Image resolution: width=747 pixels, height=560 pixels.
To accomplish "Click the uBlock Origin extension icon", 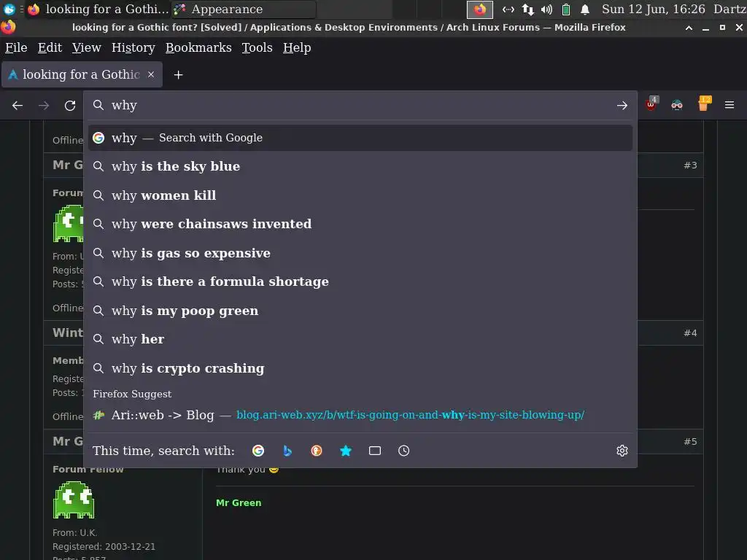I will click(x=651, y=104).
